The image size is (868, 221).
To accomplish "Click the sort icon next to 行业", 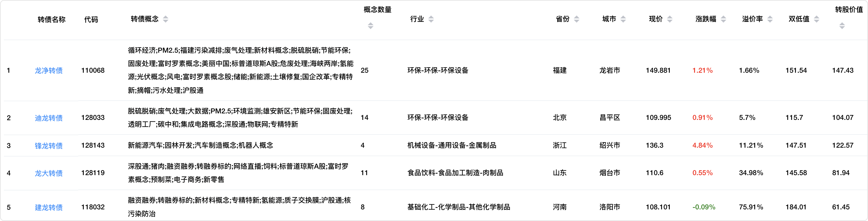I will (431, 19).
